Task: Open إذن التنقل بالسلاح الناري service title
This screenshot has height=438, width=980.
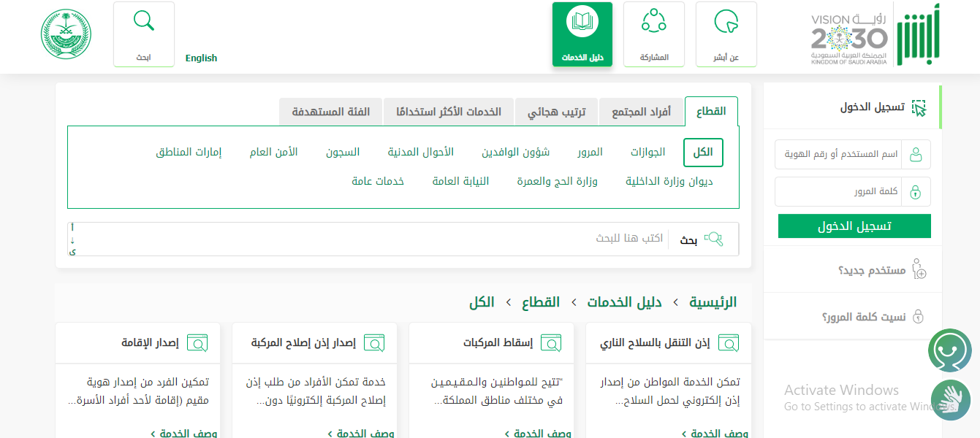Action: 655,343
